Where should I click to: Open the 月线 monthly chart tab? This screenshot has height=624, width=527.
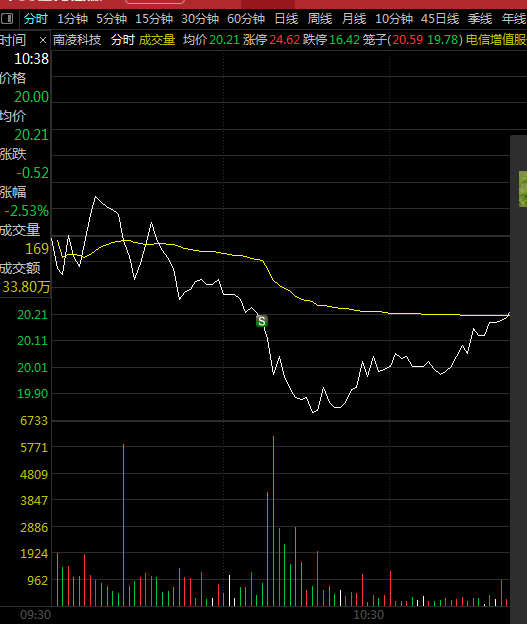click(x=354, y=19)
